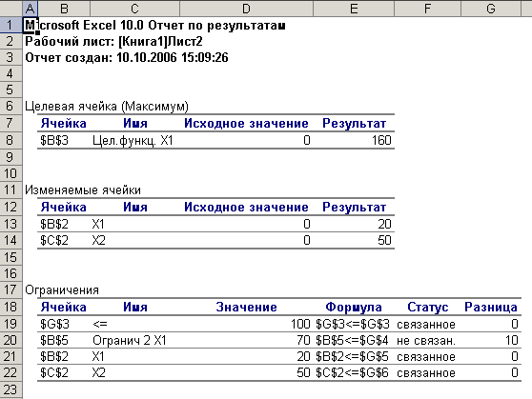Click 'Значение' column header
This screenshot has width=532, height=399.
(x=246, y=308)
